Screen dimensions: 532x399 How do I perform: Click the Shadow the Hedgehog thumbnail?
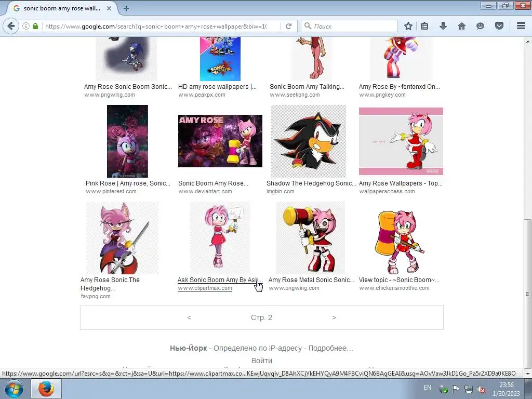click(x=309, y=141)
